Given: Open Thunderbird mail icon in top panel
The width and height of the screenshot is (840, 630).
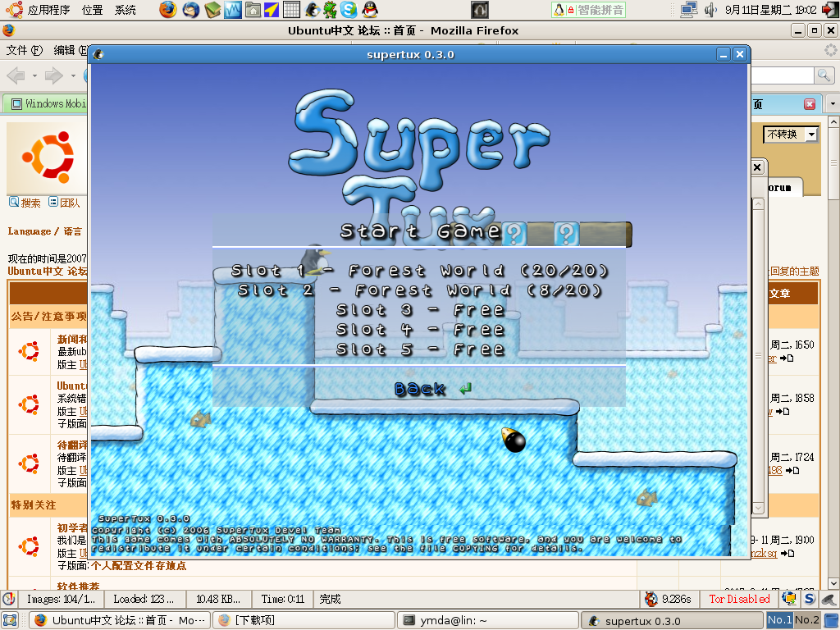Looking at the screenshot, I should pyautogui.click(x=190, y=10).
